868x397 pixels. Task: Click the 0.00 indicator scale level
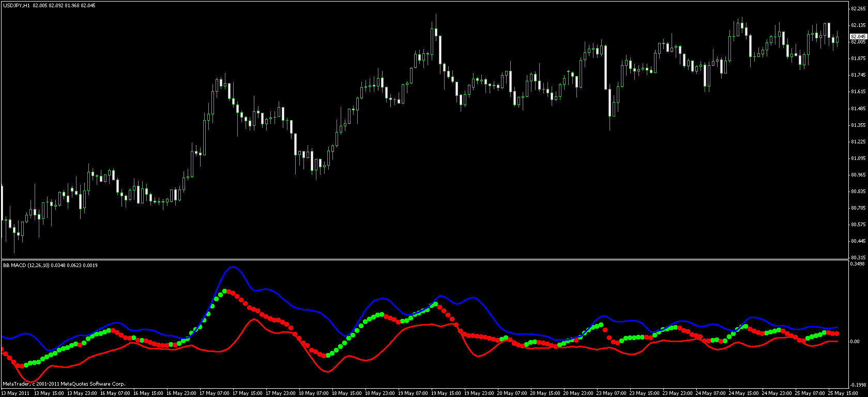click(855, 342)
